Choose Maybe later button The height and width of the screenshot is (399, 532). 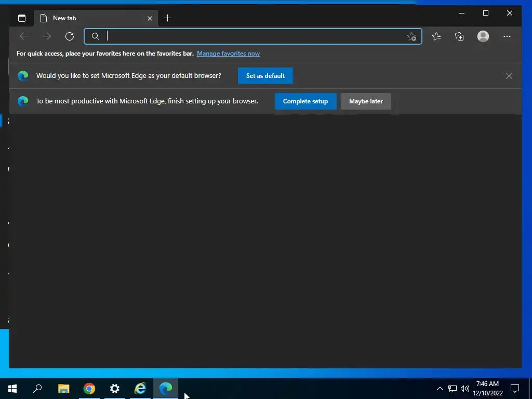366,101
